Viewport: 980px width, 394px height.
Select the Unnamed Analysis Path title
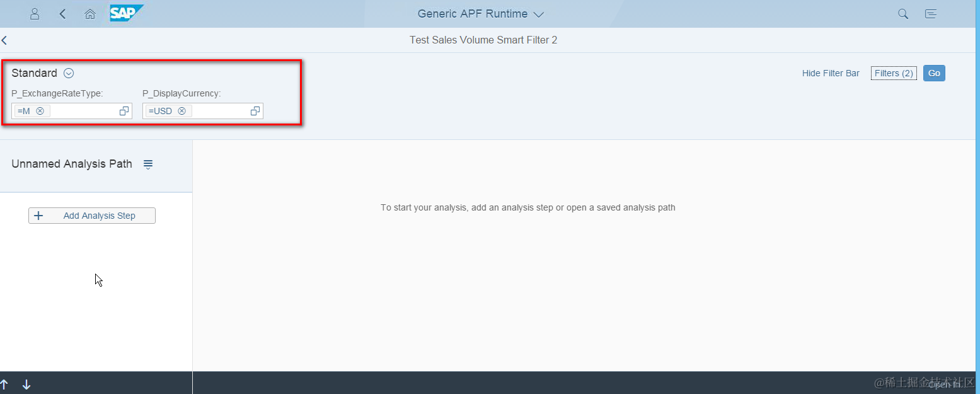pos(72,164)
